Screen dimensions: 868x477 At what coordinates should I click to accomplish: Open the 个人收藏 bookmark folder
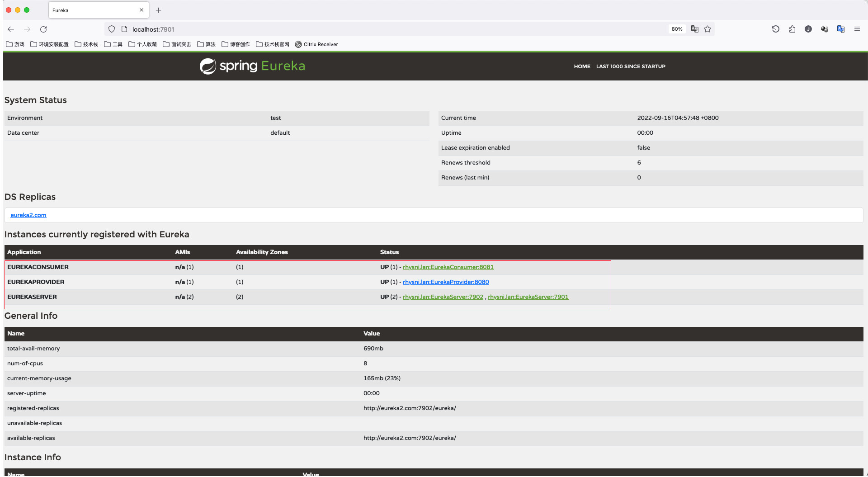pyautogui.click(x=143, y=44)
